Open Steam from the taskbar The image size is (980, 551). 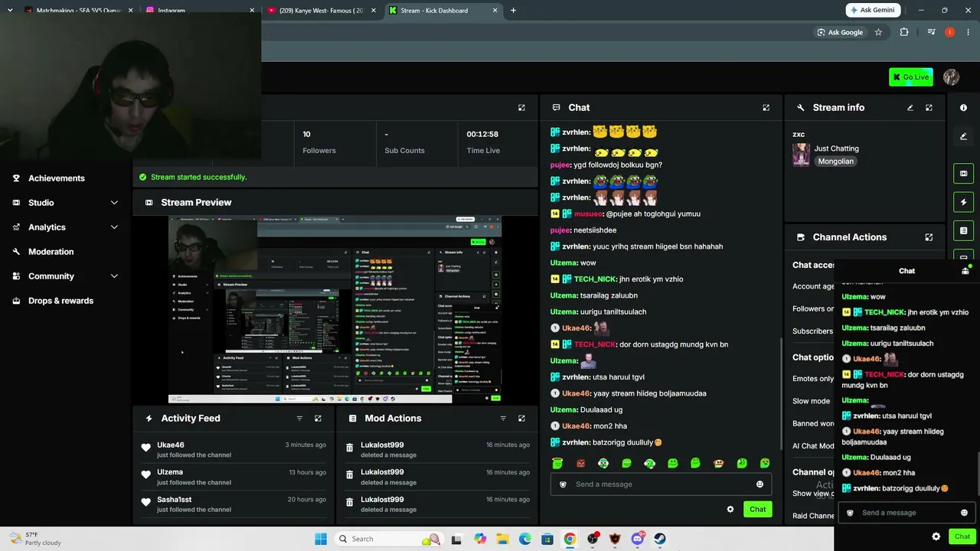(659, 539)
